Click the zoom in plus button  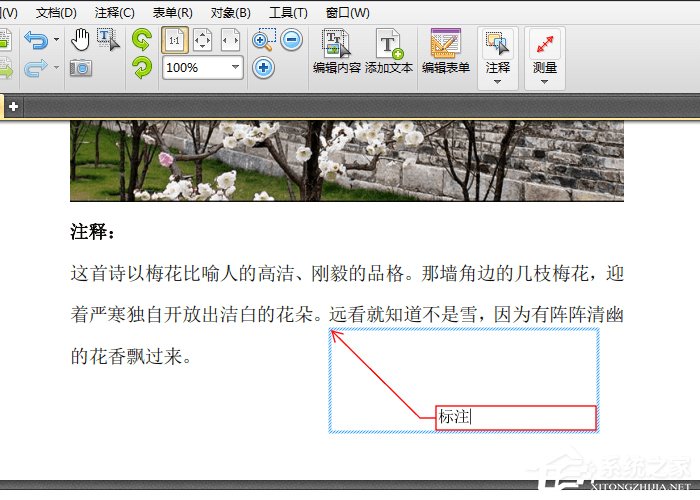click(x=263, y=68)
